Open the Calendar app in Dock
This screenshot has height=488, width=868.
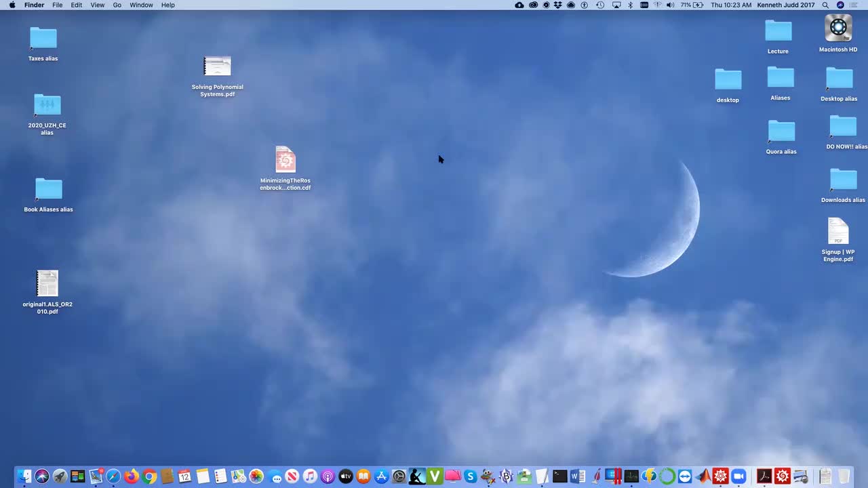[x=184, y=476]
